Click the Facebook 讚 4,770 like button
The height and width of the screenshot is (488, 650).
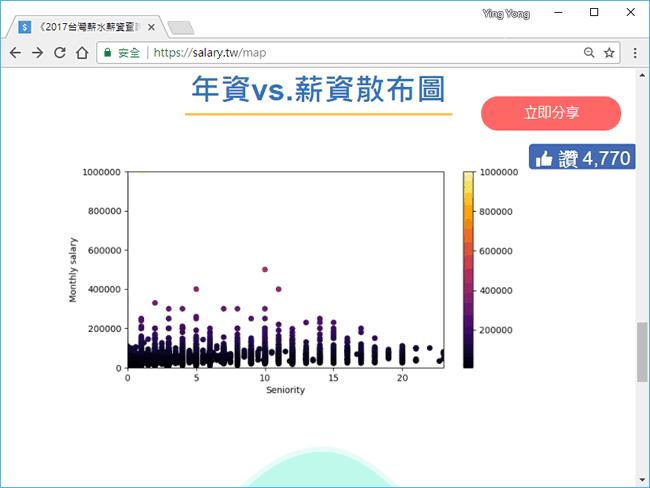(x=582, y=157)
